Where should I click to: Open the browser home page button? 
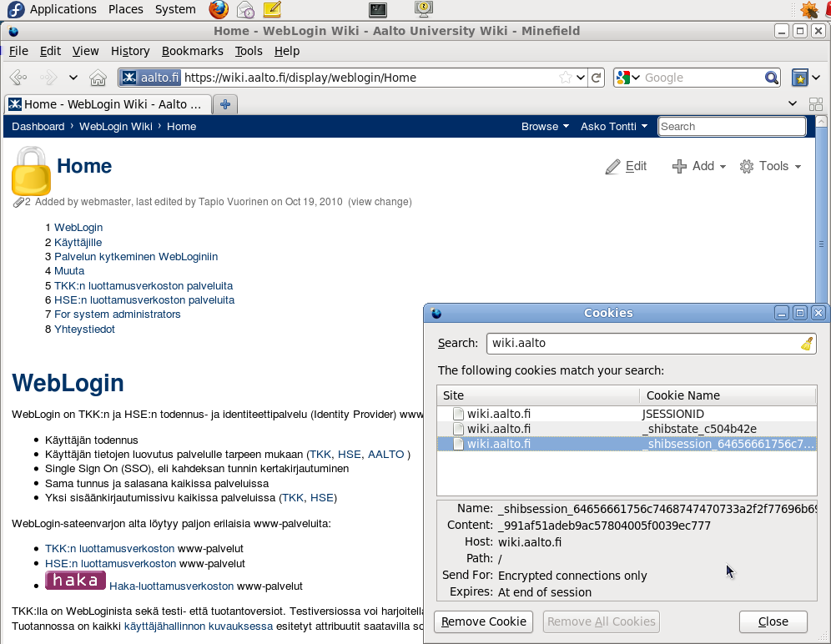pyautogui.click(x=98, y=78)
